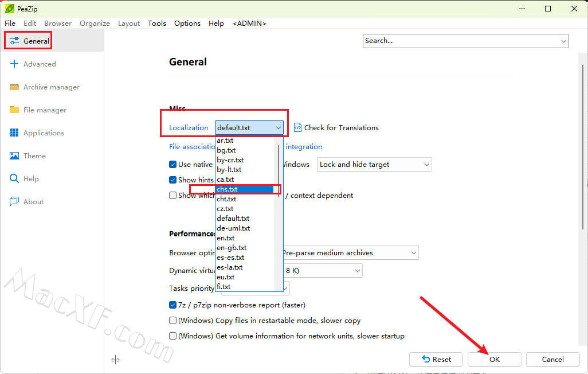The height and width of the screenshot is (374, 588).
Task: Select es-la.txt in the language list
Action: pos(245,267)
